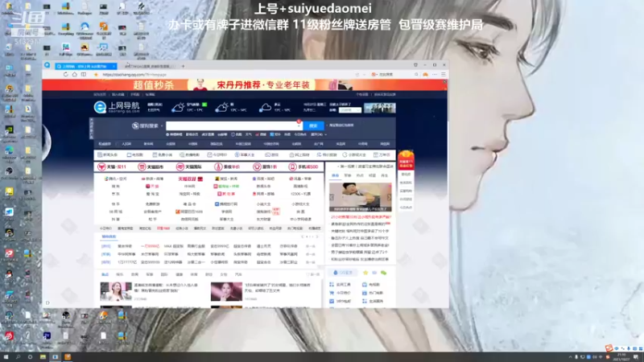Open a new browser tab with plus
Screen dimensions: 644x362
point(184,66)
